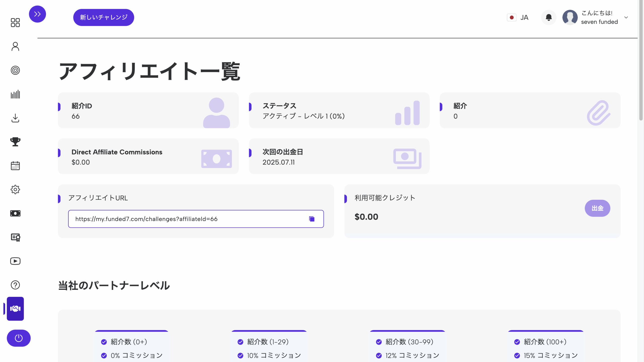Open the dashboard grid icon in sidebar

coord(15,23)
